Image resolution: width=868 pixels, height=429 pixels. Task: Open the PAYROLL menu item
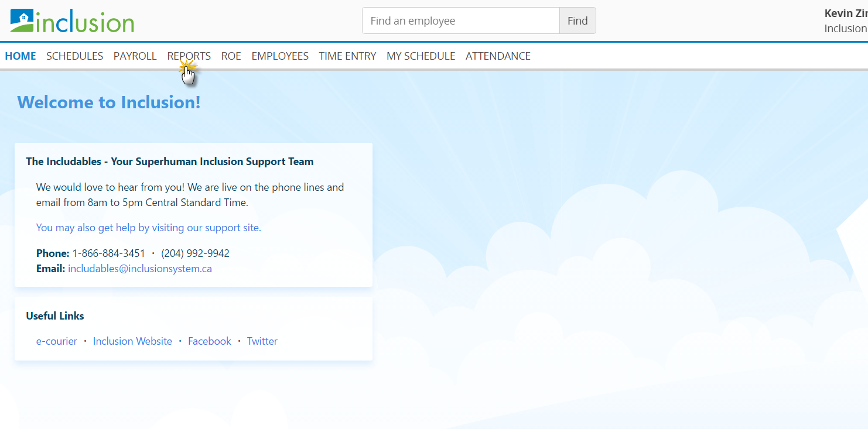[135, 56]
